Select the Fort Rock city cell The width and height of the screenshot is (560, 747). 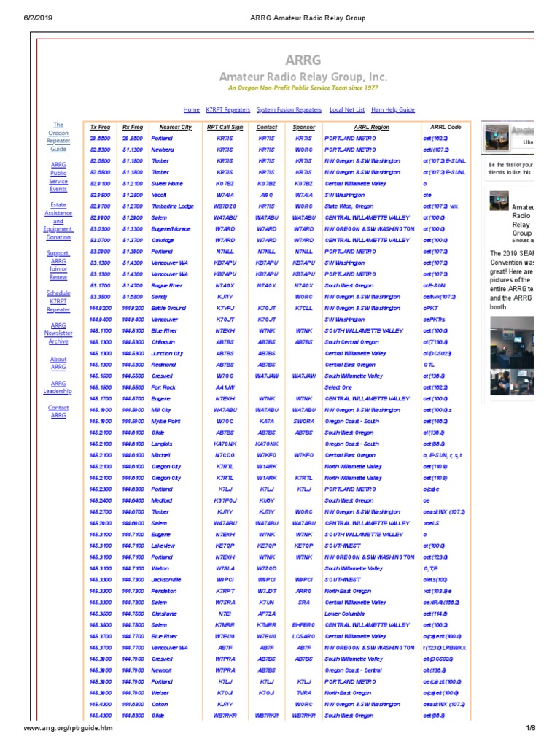pyautogui.click(x=163, y=387)
